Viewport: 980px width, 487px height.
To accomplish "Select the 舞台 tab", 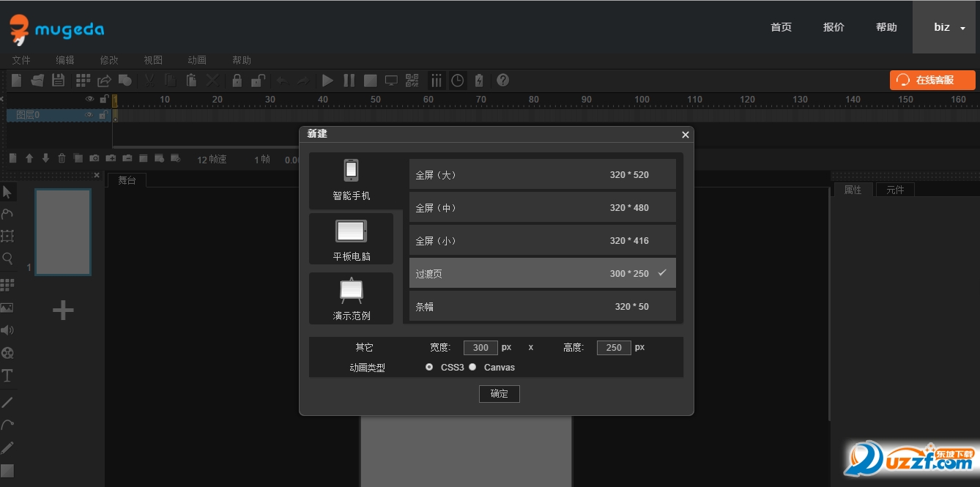I will click(x=127, y=180).
